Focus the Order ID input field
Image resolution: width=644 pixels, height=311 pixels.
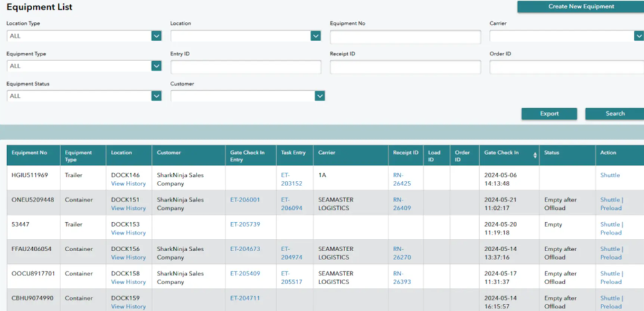567,67
